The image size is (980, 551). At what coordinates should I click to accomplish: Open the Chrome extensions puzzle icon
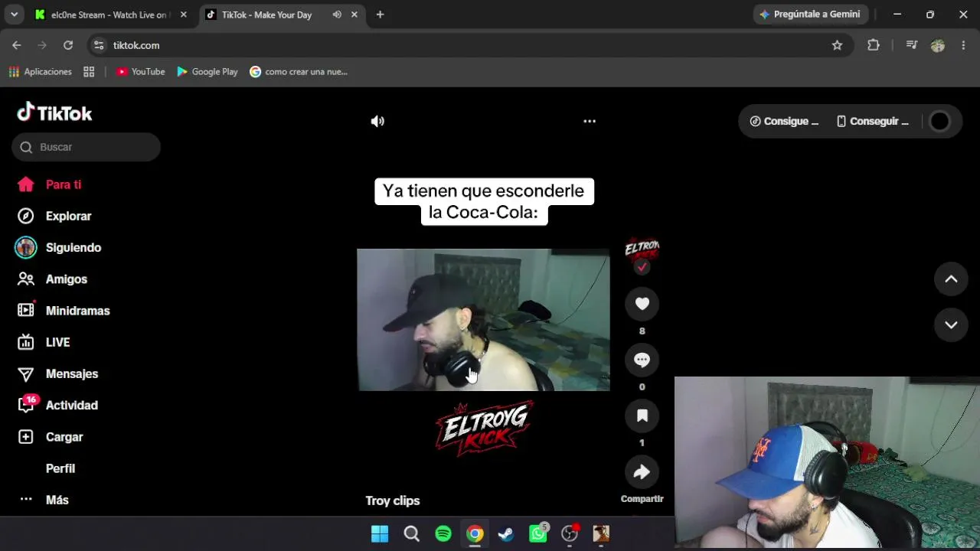(873, 45)
